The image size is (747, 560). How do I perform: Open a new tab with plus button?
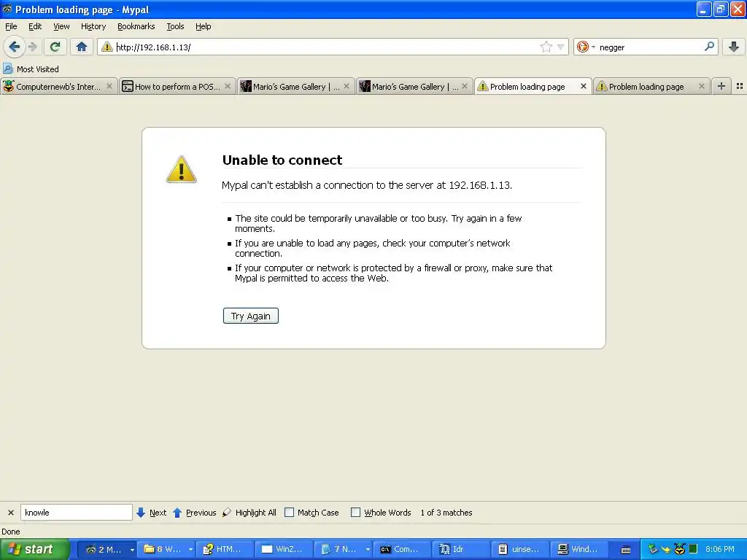tap(721, 86)
